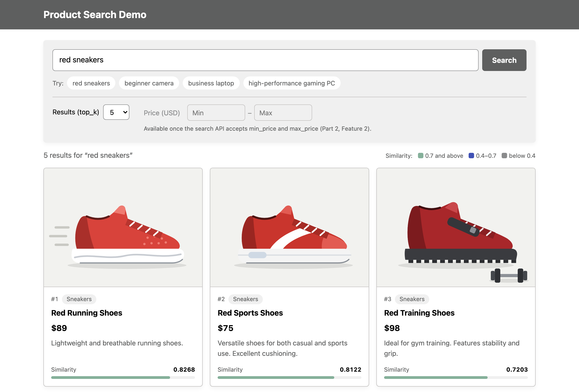Open the Red Running Shoes product image
This screenshot has height=392, width=579.
pyautogui.click(x=123, y=227)
